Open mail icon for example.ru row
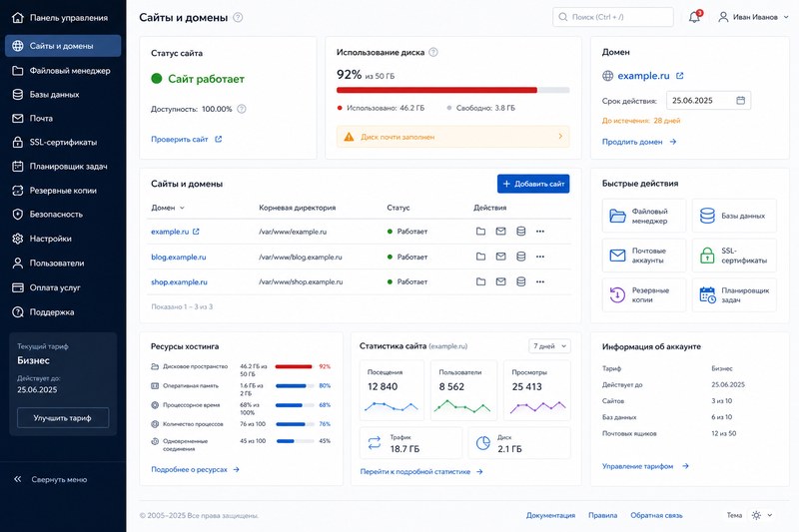This screenshot has height=532, width=799. [501, 232]
